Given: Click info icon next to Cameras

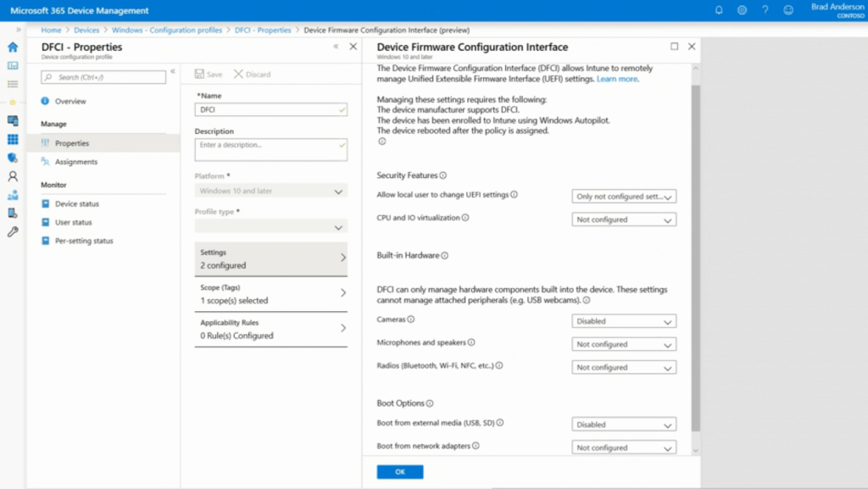Looking at the screenshot, I should pyautogui.click(x=411, y=320).
